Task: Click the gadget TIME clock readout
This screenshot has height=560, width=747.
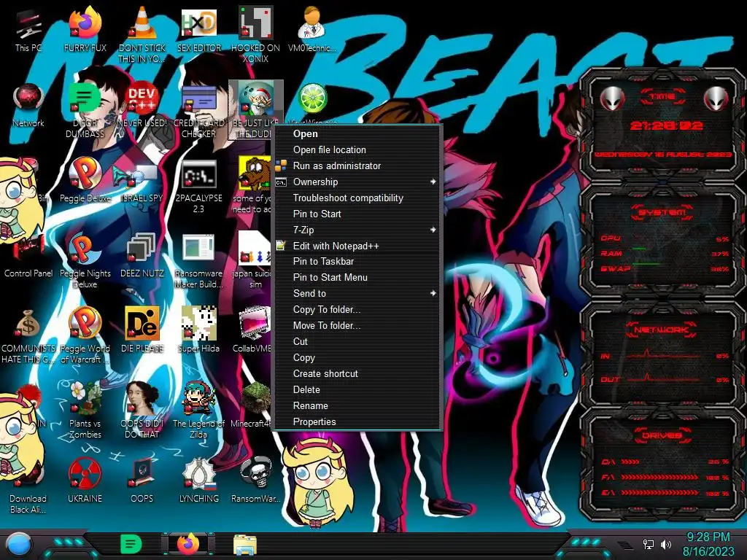Action: point(666,125)
